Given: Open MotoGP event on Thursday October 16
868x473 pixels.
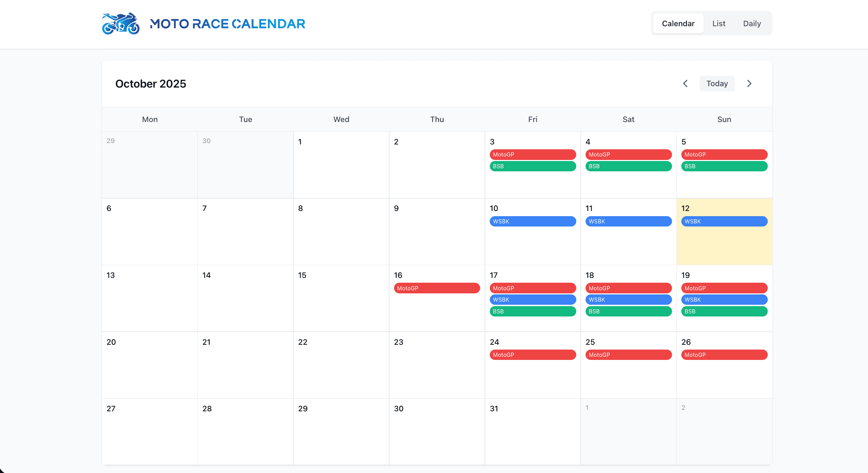Looking at the screenshot, I should [437, 288].
